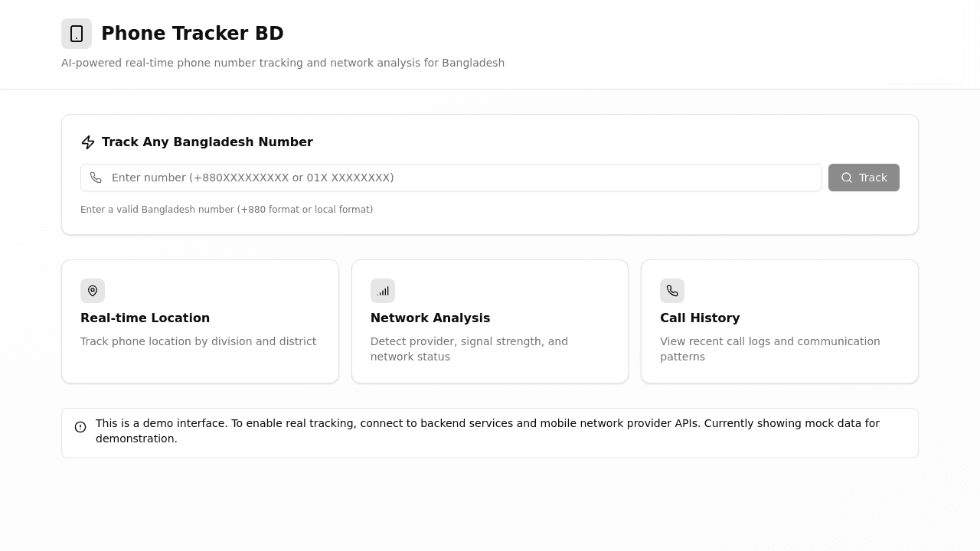Click the Call History heading
Screen dimensions: 980x551
point(700,318)
